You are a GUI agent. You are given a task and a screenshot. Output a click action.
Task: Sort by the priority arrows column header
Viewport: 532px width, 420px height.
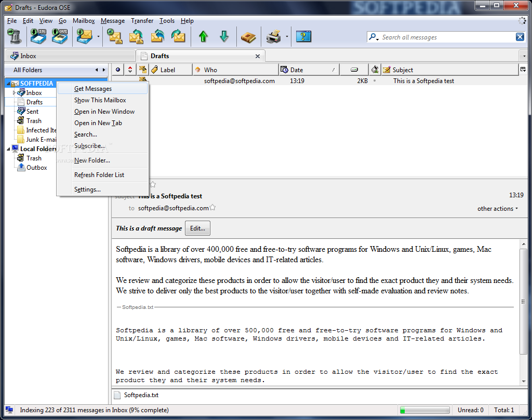[x=130, y=70]
